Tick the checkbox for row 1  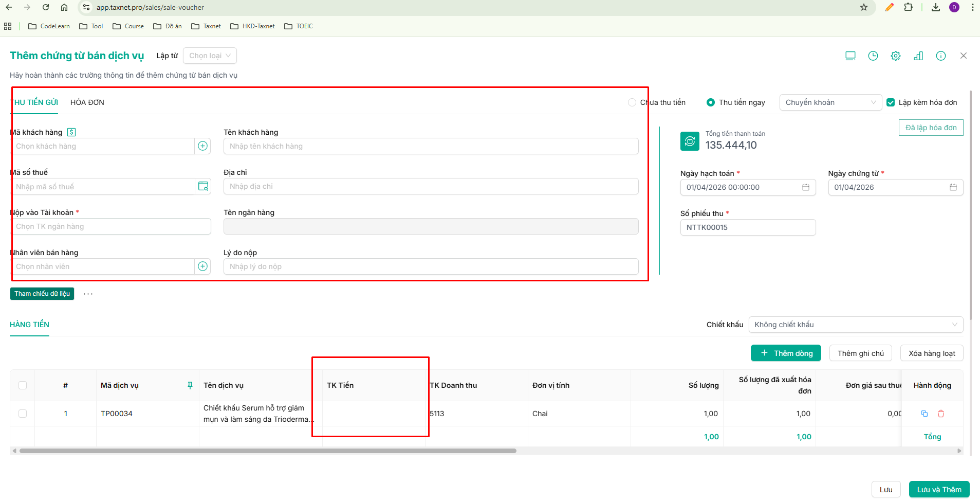click(23, 414)
